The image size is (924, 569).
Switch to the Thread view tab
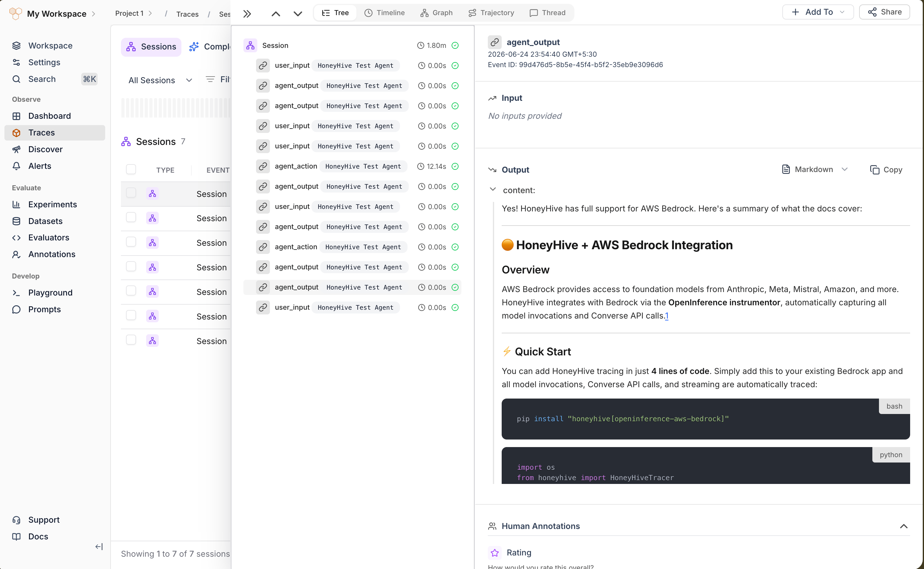click(x=548, y=13)
